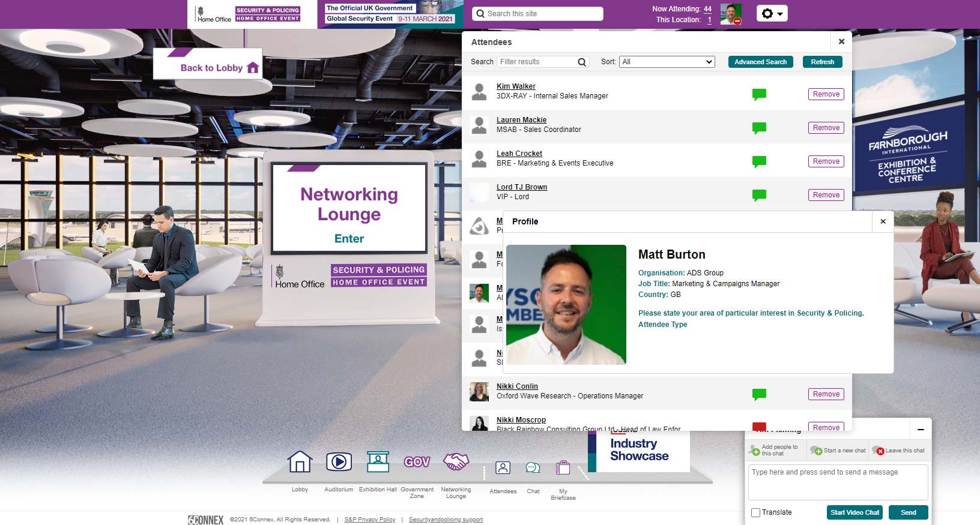
Task: Go to Exhibition Hall icon
Action: coord(378,461)
